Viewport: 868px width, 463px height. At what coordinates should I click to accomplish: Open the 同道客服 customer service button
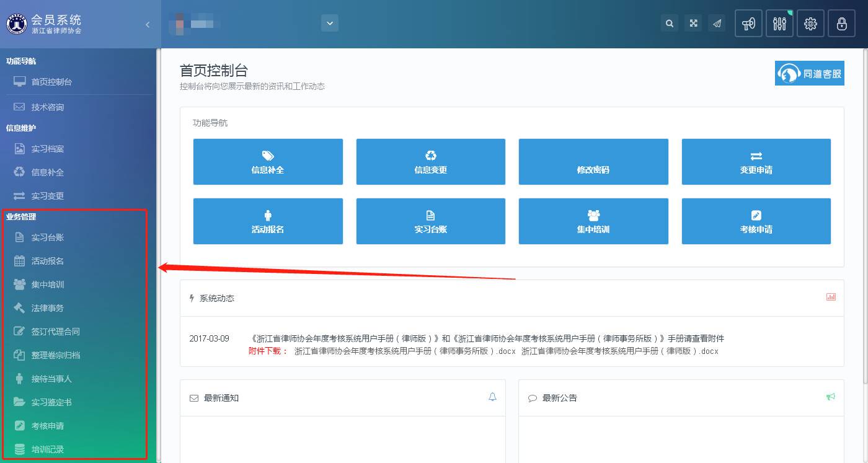pyautogui.click(x=810, y=73)
